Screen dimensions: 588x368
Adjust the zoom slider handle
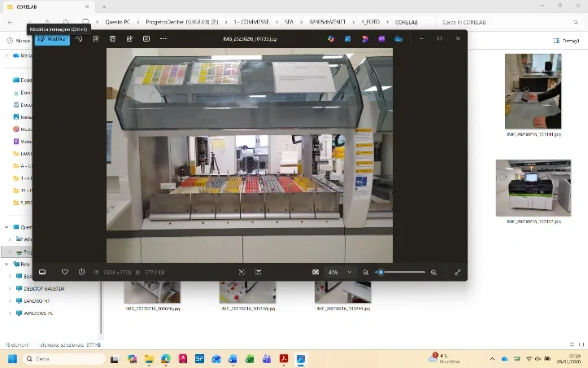[x=381, y=272]
